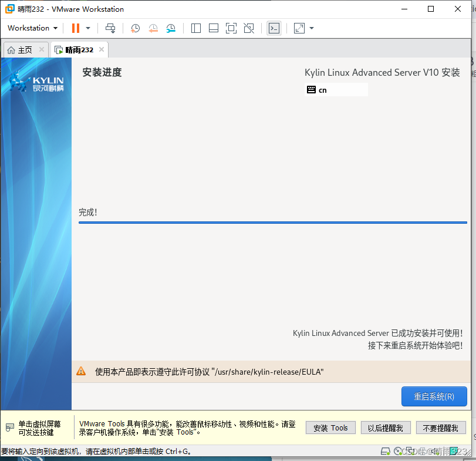Revert to the previous snapshot icon
The height and width of the screenshot is (461, 476).
click(153, 28)
